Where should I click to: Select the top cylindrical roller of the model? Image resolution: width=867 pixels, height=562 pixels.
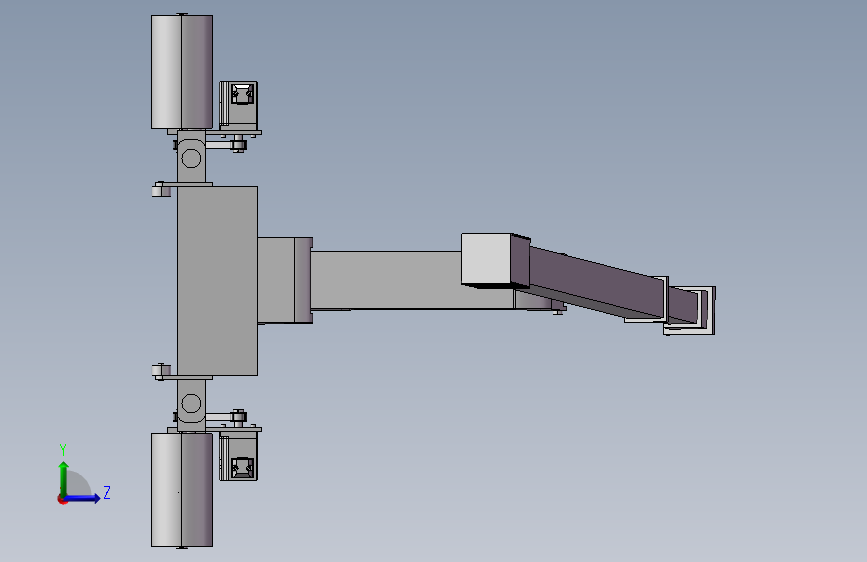pyautogui.click(x=182, y=72)
